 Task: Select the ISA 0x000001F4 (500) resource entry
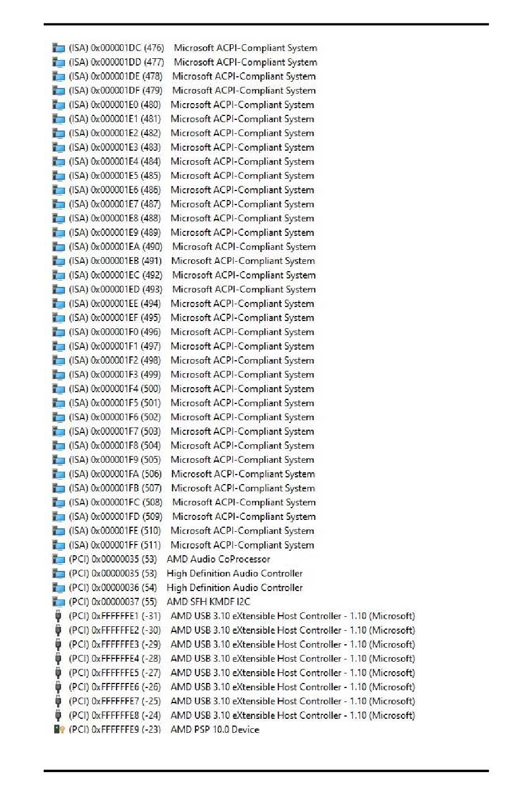point(183,389)
